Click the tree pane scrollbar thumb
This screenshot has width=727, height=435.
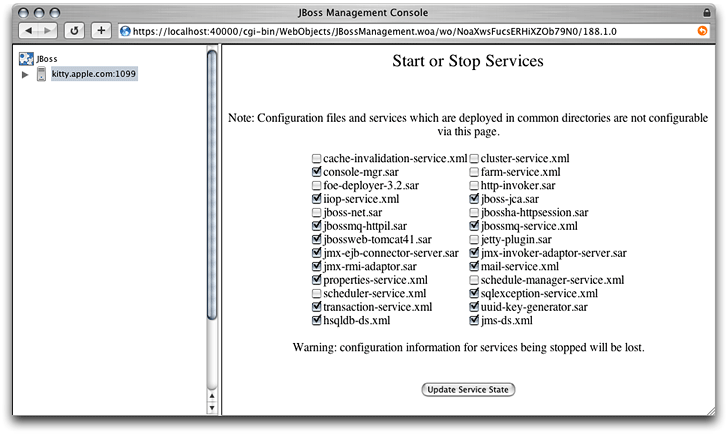(212, 185)
